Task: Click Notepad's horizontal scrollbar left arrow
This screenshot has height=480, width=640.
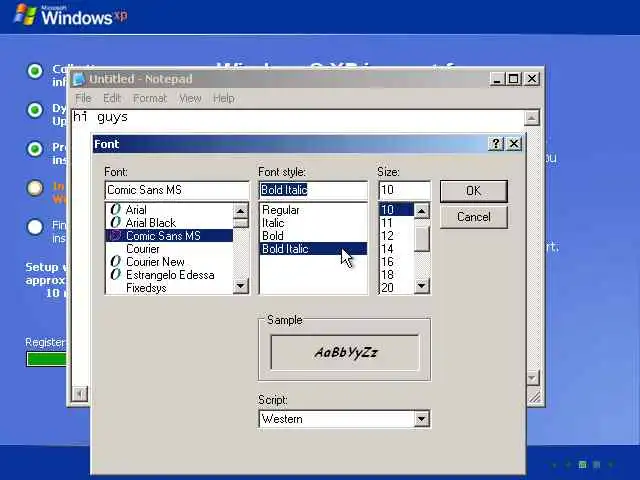Action: coord(80,393)
